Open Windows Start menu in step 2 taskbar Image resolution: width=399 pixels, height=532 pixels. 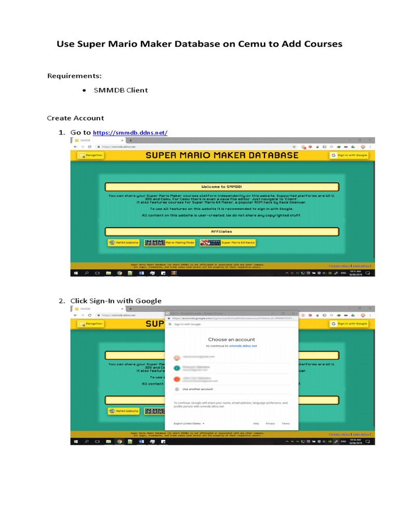tap(76, 442)
